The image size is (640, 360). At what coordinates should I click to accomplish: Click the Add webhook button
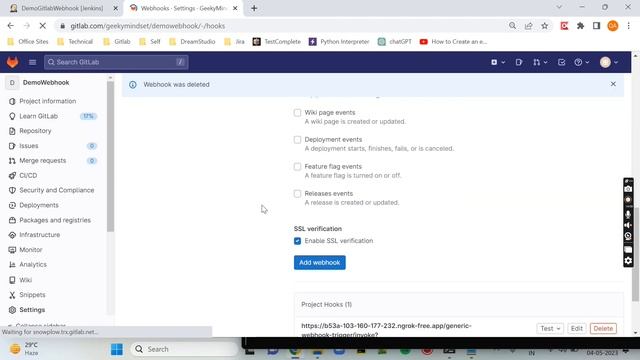[x=320, y=262]
